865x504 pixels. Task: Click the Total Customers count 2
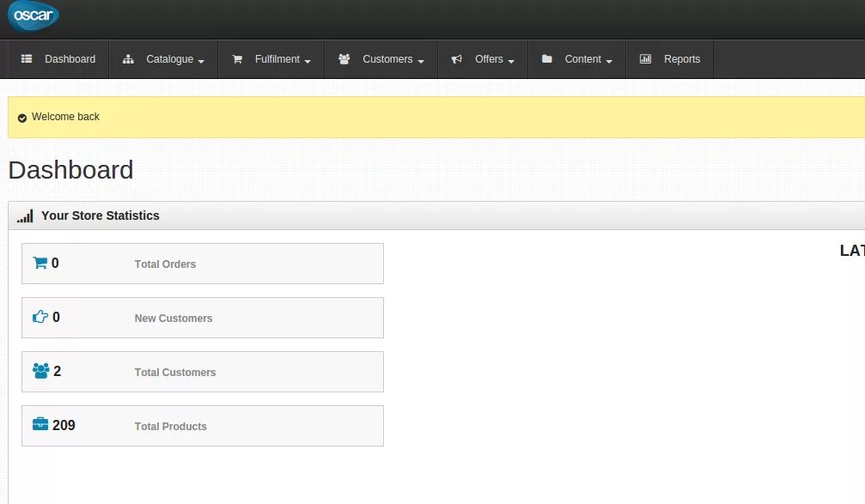[58, 371]
